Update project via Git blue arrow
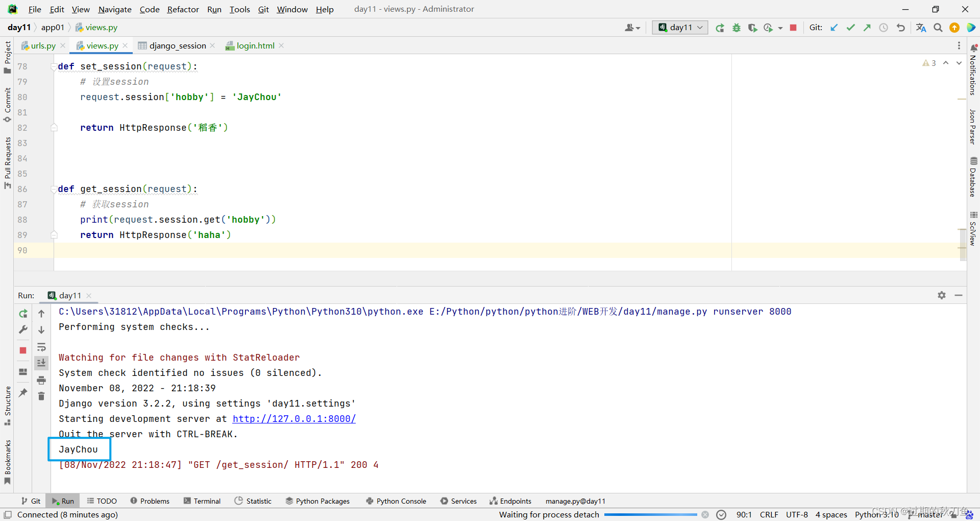The height and width of the screenshot is (521, 980). click(x=834, y=28)
